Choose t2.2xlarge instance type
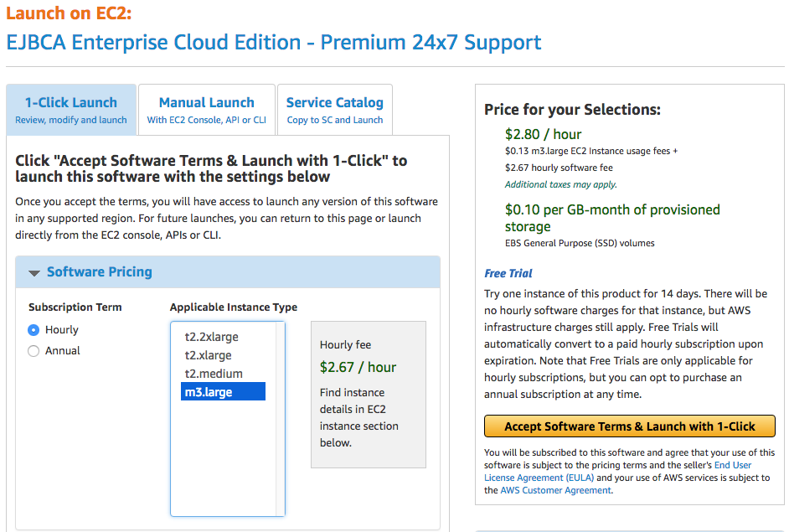Image resolution: width=789 pixels, height=532 pixels. point(212,337)
